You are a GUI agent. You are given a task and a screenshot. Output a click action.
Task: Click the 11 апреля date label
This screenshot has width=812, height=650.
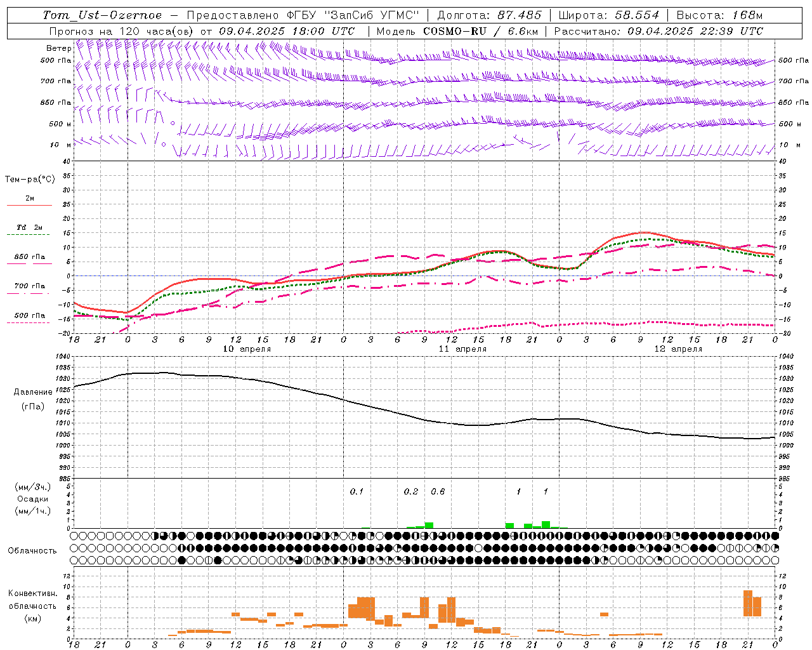pos(462,349)
